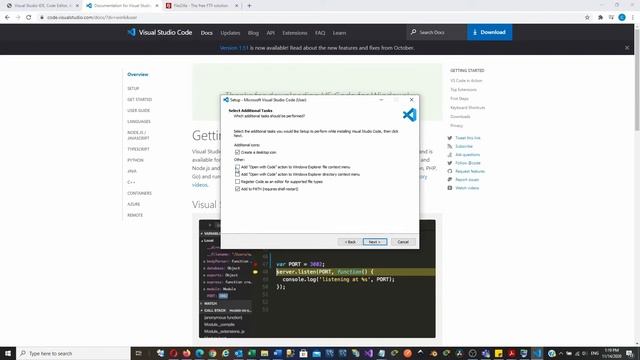Go back using the browser back arrow
The height and width of the screenshot is (360, 640).
coord(7,18)
